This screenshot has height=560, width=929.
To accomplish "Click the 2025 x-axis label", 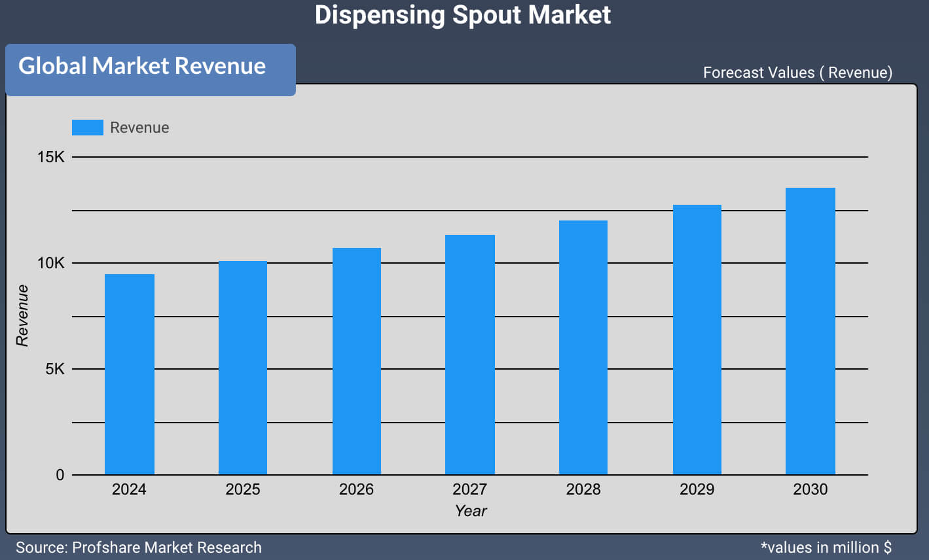I will tap(243, 489).
